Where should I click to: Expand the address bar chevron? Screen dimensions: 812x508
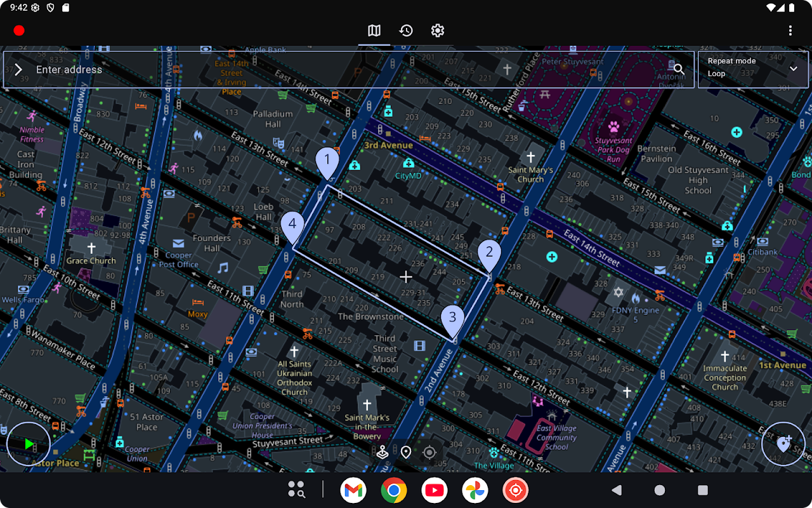pos(18,70)
